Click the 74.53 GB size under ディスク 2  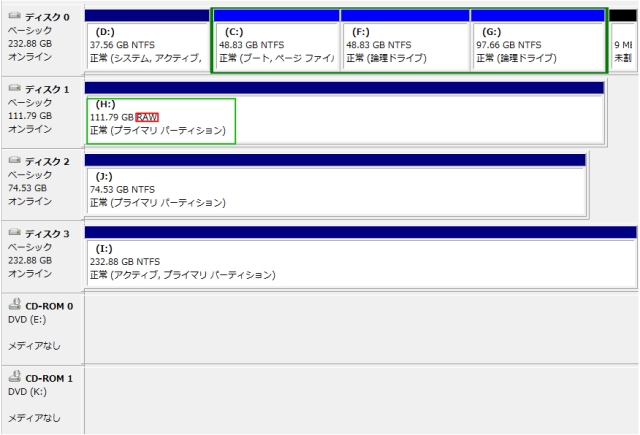click(x=27, y=188)
